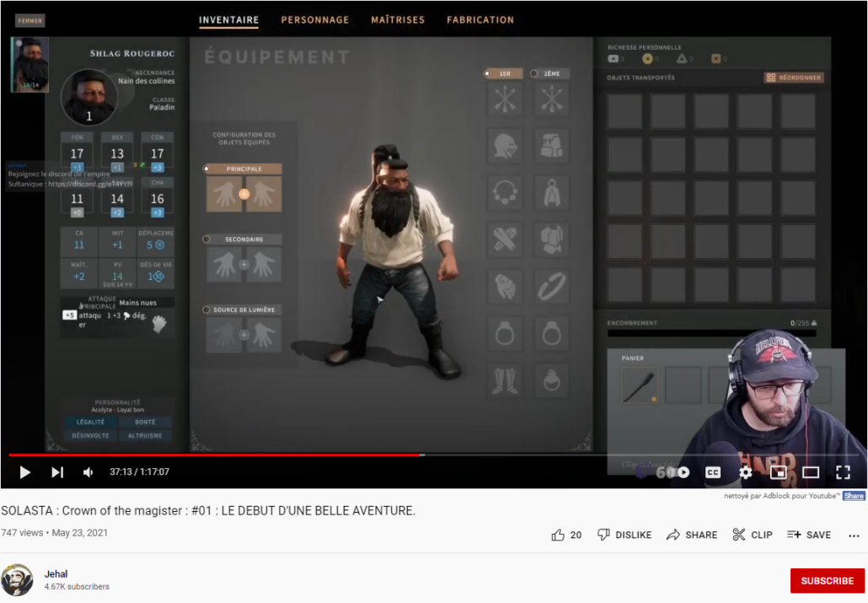The image size is (868, 603).
Task: Click the character name Shlag Rougeroc
Action: click(x=132, y=53)
